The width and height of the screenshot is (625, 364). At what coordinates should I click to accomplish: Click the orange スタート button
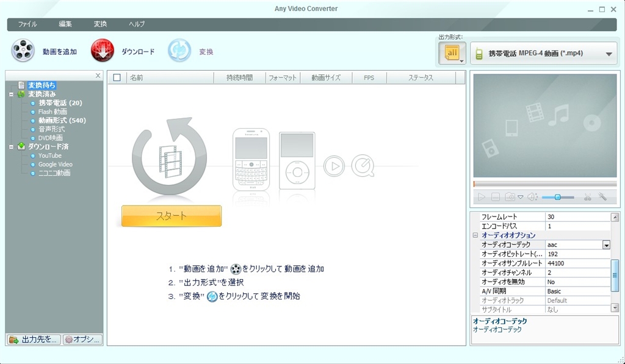(171, 216)
